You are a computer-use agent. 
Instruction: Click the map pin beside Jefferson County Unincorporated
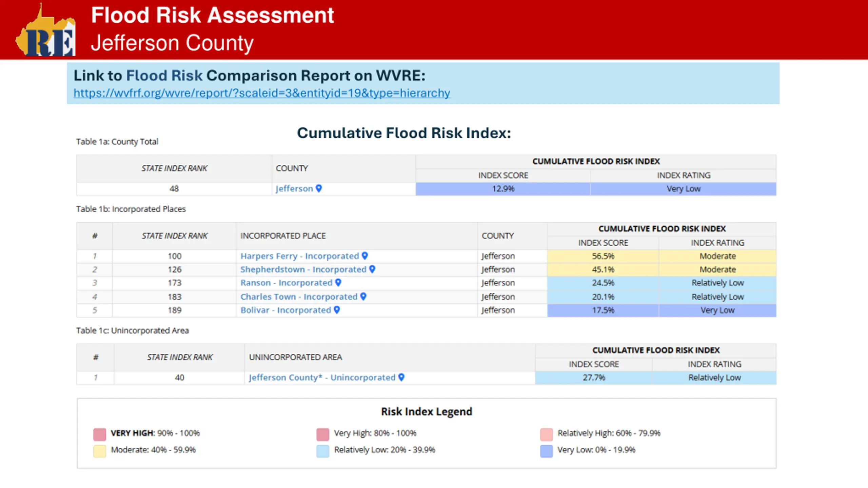click(401, 378)
